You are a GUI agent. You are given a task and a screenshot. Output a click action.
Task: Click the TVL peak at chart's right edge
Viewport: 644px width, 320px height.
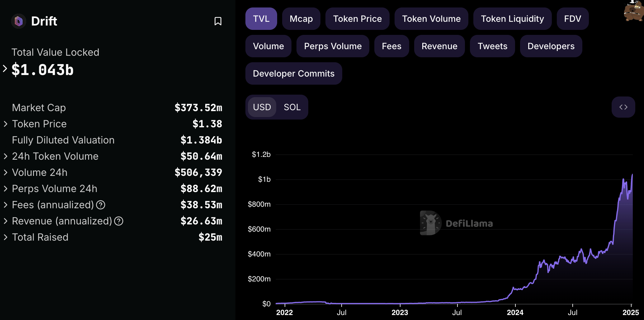pyautogui.click(x=632, y=175)
